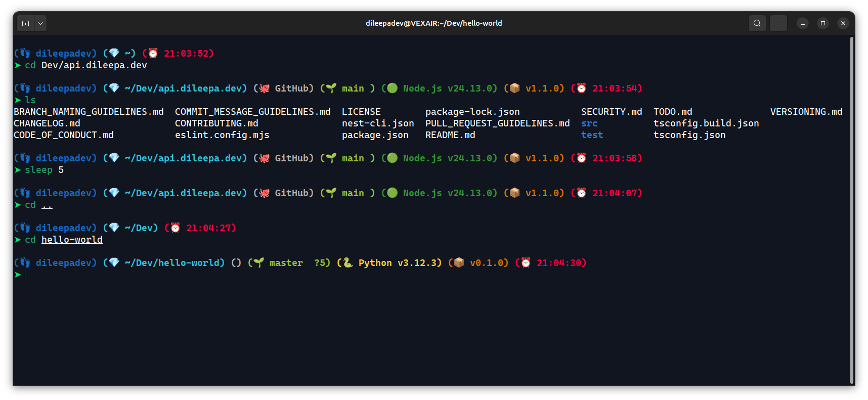Click the BRANCH_NAMING_GUIDELINES.md file name

click(89, 112)
